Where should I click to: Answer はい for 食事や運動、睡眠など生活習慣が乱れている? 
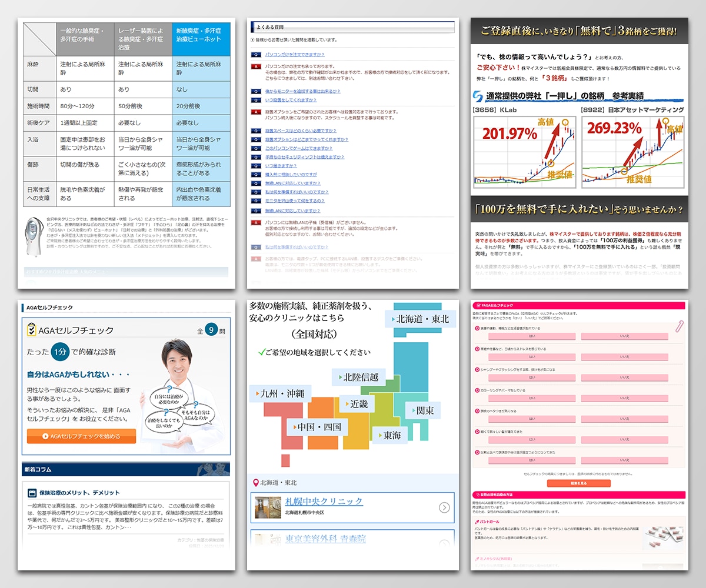(531, 336)
